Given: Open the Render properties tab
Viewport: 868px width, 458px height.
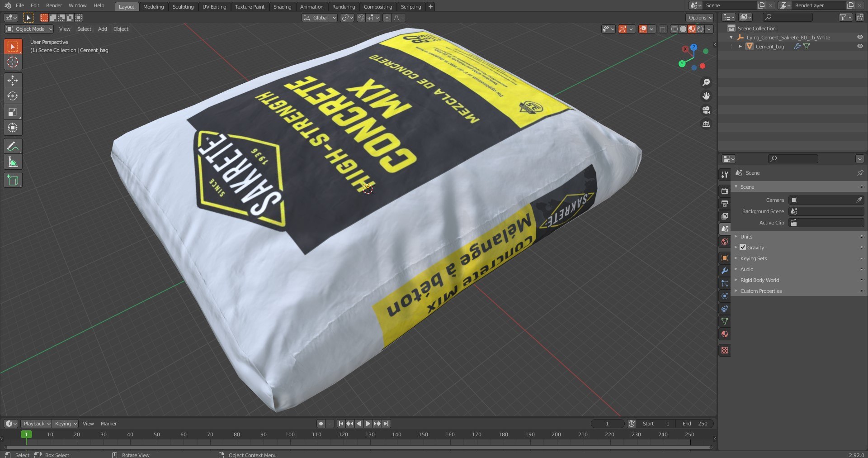Looking at the screenshot, I should pyautogui.click(x=725, y=191).
